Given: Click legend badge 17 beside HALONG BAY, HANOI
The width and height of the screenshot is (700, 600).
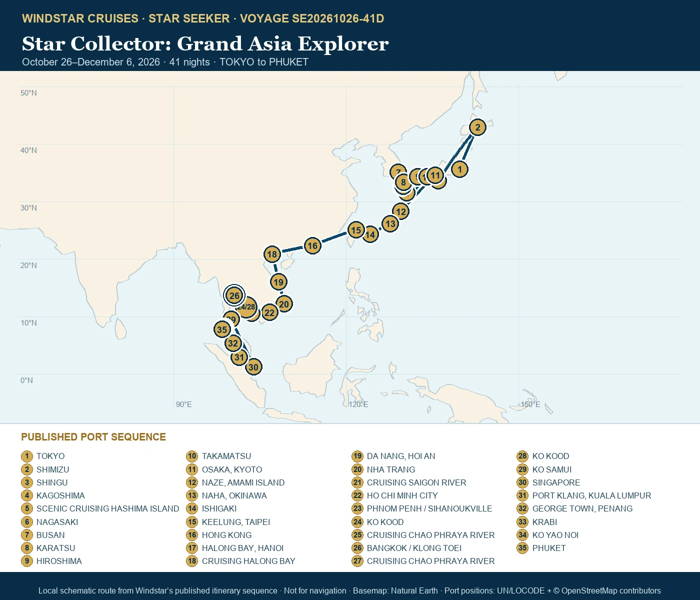Looking at the screenshot, I should 192,548.
